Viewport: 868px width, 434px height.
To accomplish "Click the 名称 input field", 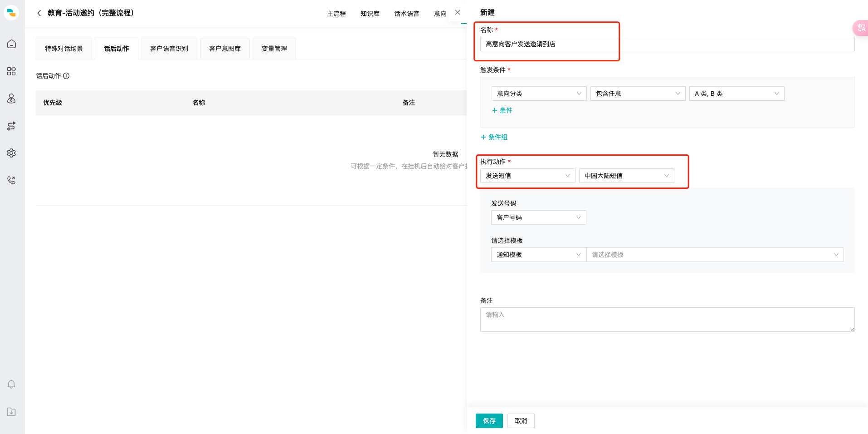I will click(668, 44).
